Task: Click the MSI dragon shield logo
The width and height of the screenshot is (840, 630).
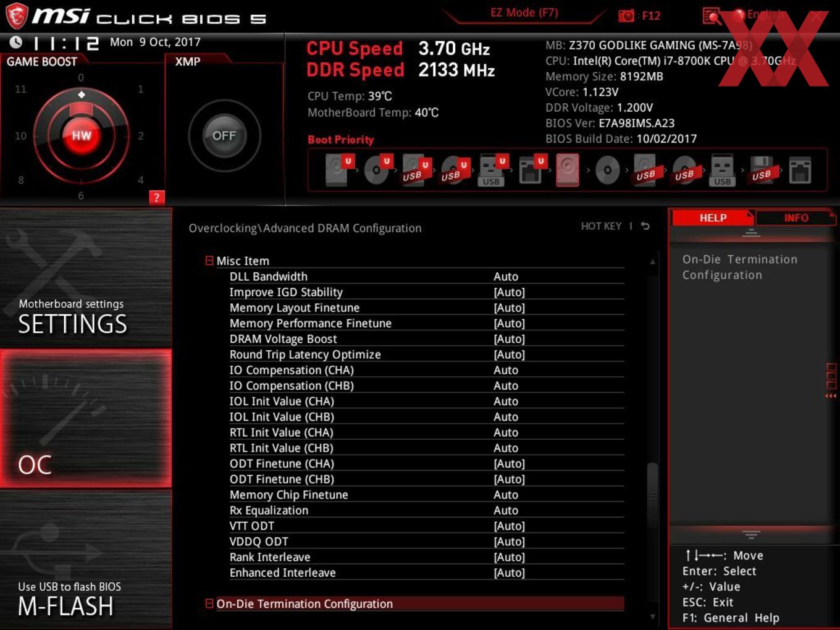Action: 17,16
